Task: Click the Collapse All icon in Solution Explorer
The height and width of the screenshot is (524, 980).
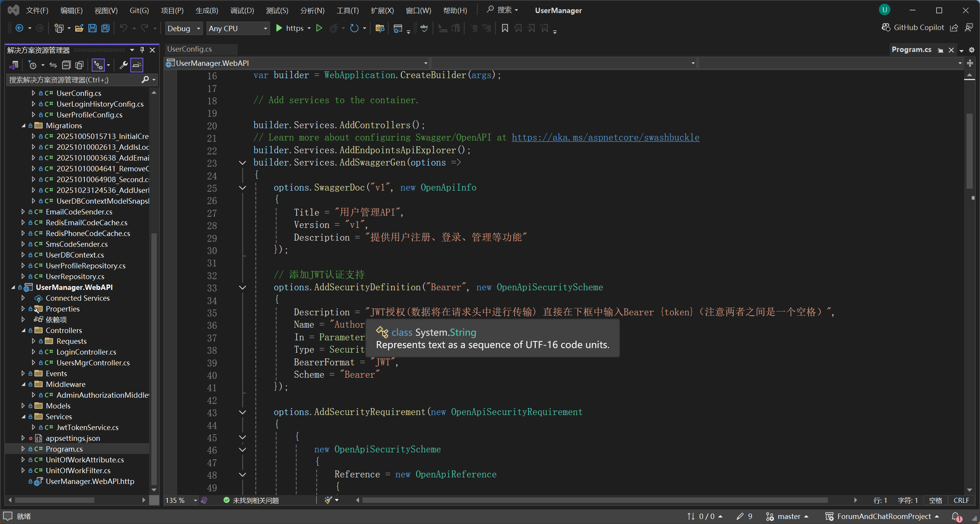Action: (x=66, y=65)
